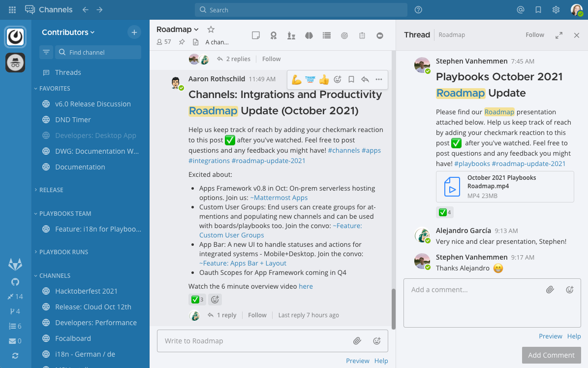Screen dimensions: 588x368
Task: Star the Roadmap channel
Action: coord(211,29)
